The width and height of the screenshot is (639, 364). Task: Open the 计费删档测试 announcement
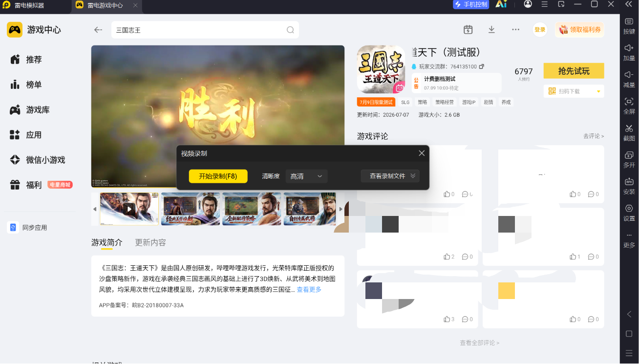pyautogui.click(x=457, y=83)
